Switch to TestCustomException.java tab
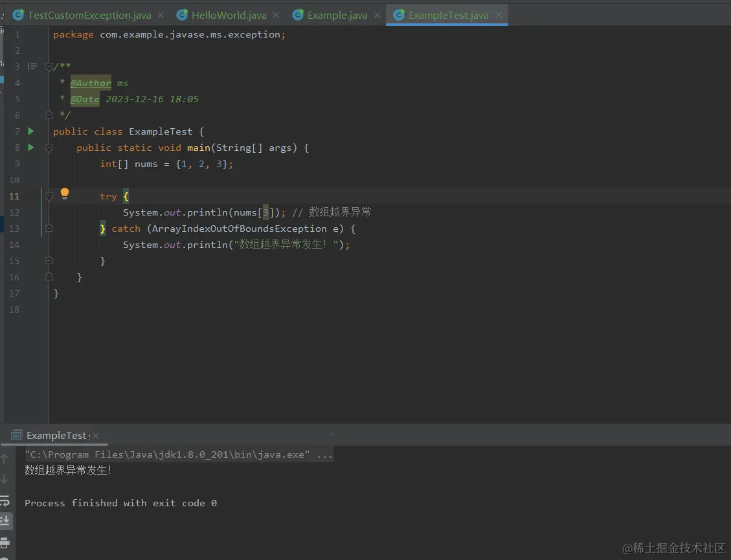The width and height of the screenshot is (731, 560). (x=89, y=15)
